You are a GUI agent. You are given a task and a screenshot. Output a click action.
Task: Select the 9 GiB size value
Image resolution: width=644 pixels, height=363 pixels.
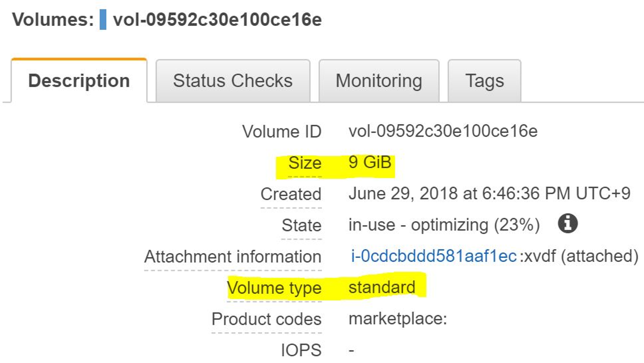370,162
